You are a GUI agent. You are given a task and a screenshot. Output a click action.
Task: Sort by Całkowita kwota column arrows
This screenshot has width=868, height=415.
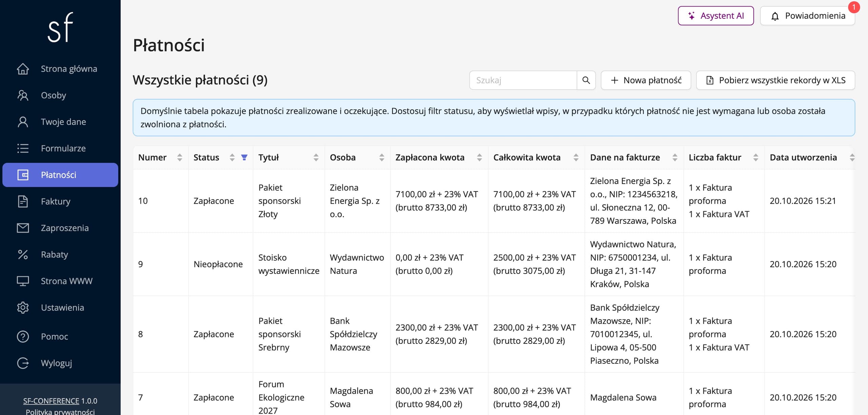(576, 157)
